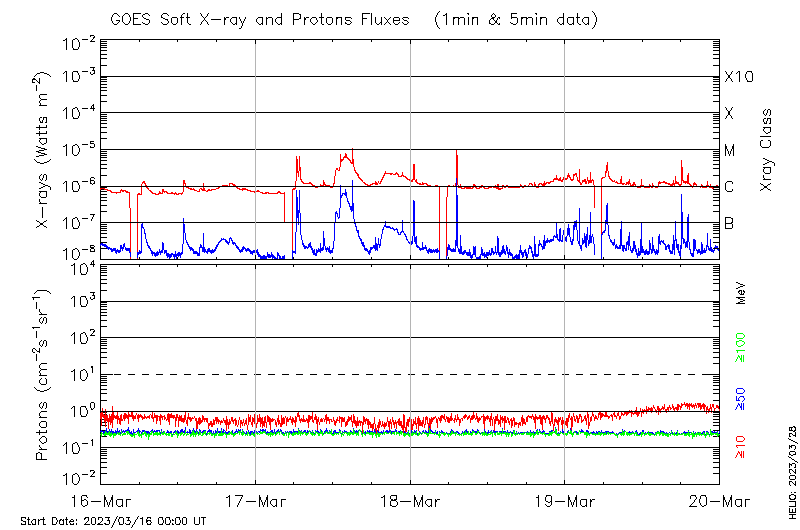Click the 'X-rays (Watts m-2)' axis label
Image resolution: width=800 pixels, height=530 pixels.
40,150
